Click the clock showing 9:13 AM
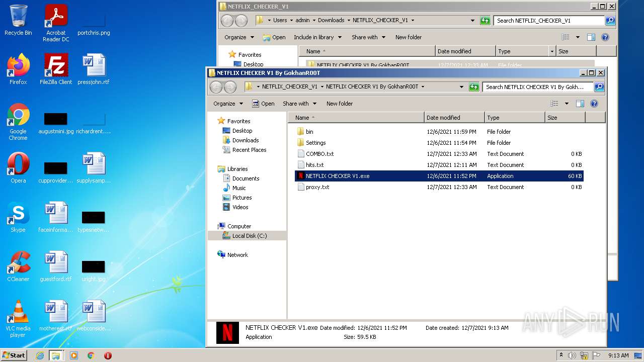 pyautogui.click(x=618, y=355)
